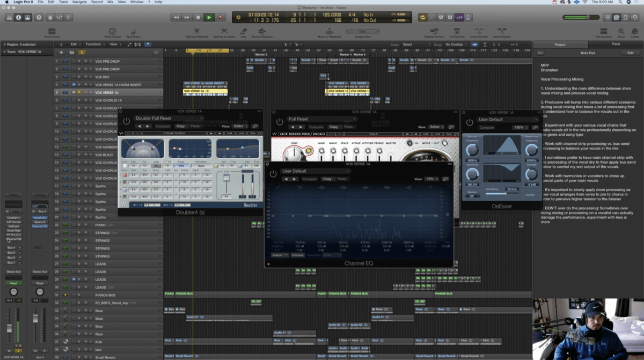Viewport: 644px width, 360px height.
Task: Switch to the Project notes tab
Action: (x=560, y=45)
